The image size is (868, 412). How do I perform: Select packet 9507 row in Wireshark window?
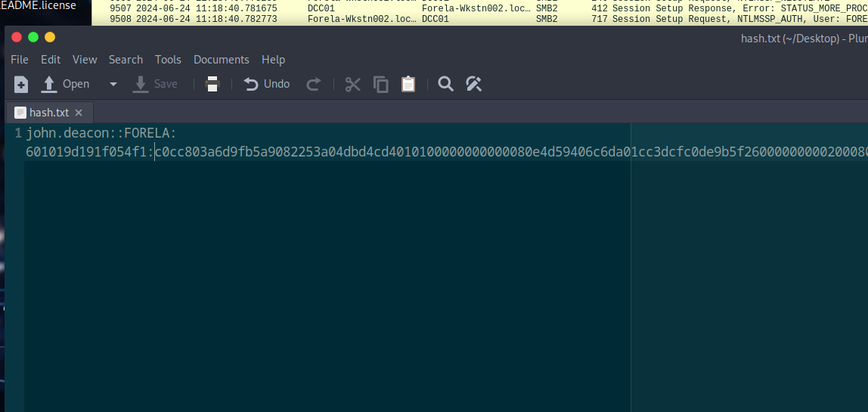click(x=479, y=8)
